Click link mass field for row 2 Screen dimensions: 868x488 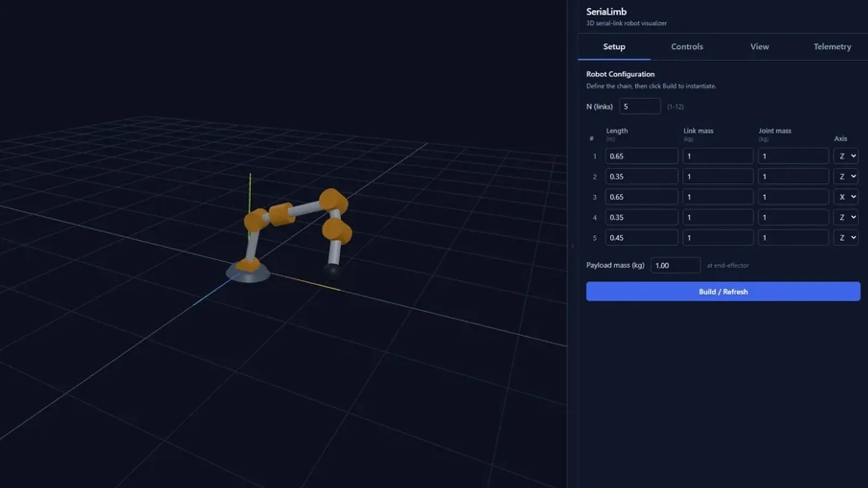coord(718,176)
